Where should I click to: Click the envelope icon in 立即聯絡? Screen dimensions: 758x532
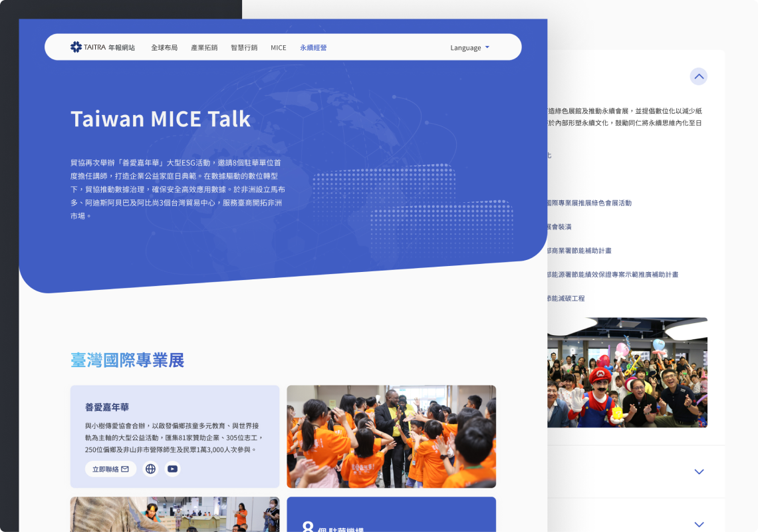(125, 469)
